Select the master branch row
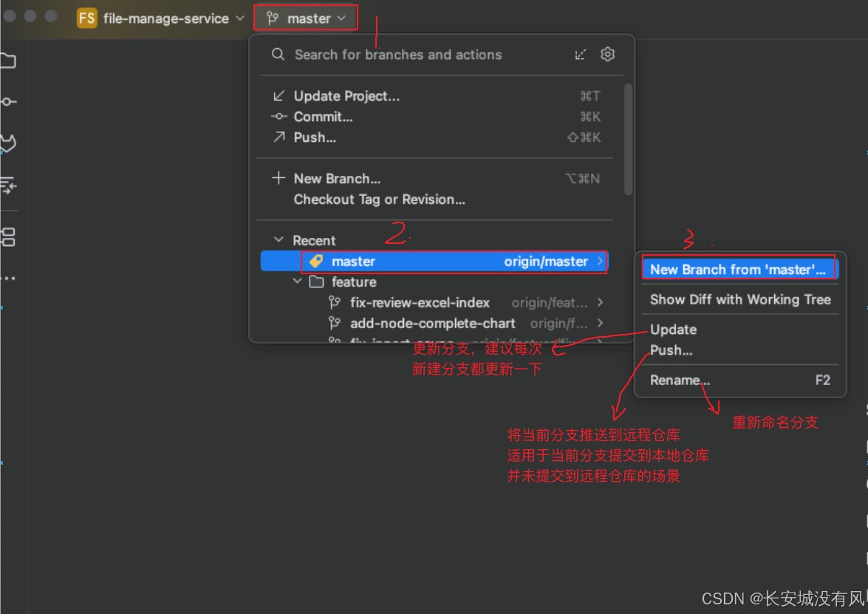The width and height of the screenshot is (868, 614). coord(434,261)
